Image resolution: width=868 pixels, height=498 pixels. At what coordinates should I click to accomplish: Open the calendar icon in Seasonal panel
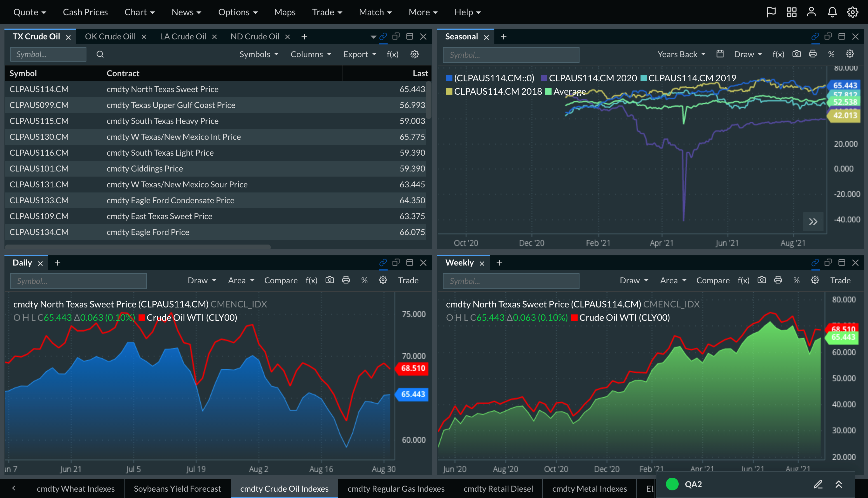[720, 54]
